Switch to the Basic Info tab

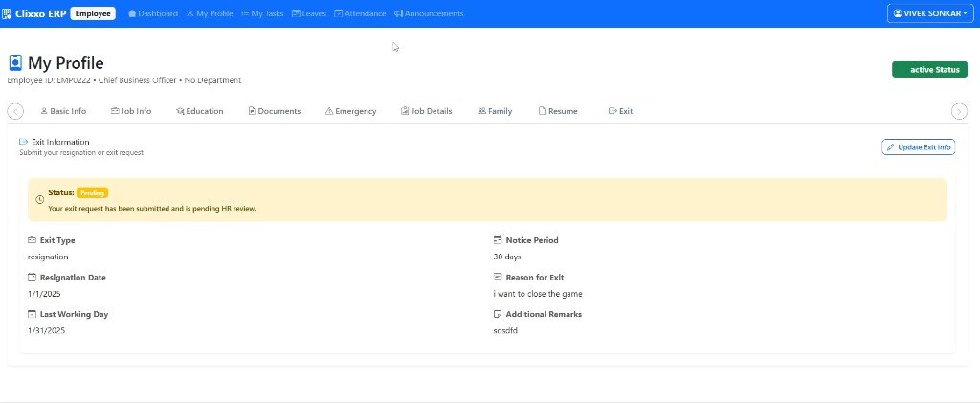tap(63, 111)
